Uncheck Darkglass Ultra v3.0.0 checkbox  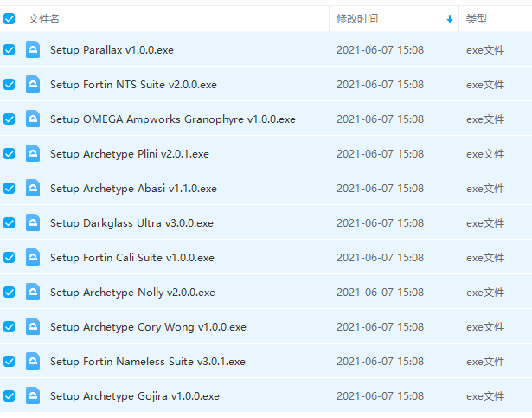(10, 223)
